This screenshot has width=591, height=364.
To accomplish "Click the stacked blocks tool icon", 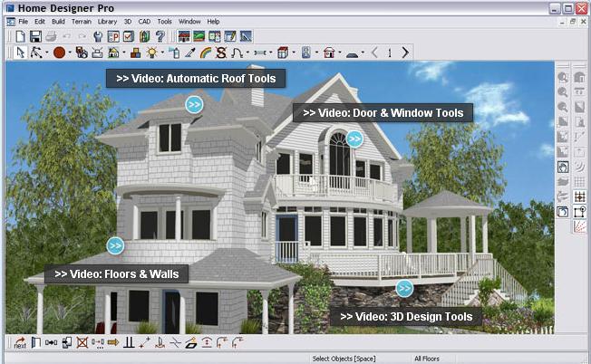I will (x=135, y=53).
